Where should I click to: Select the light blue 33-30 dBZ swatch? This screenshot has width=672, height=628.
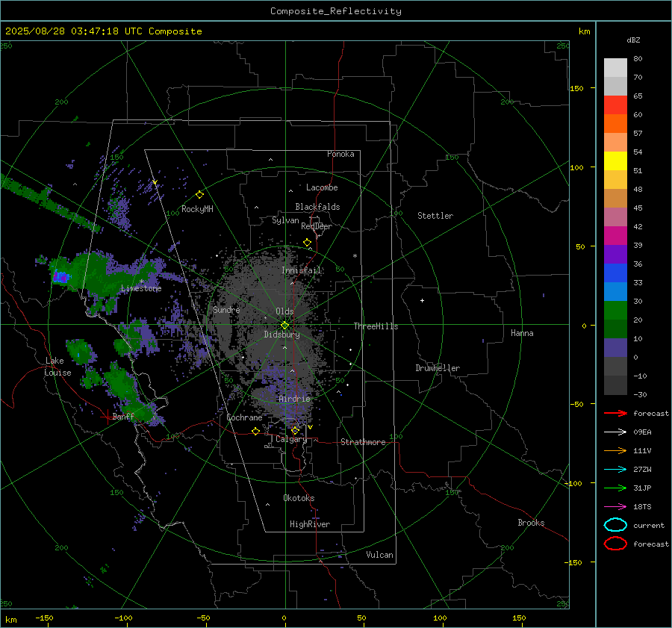click(615, 291)
